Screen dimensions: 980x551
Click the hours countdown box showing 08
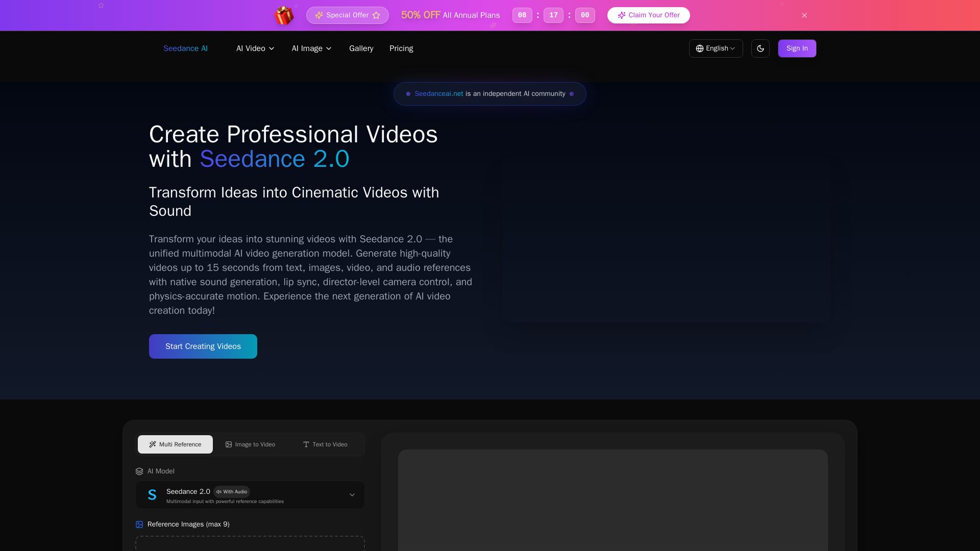[x=522, y=15]
